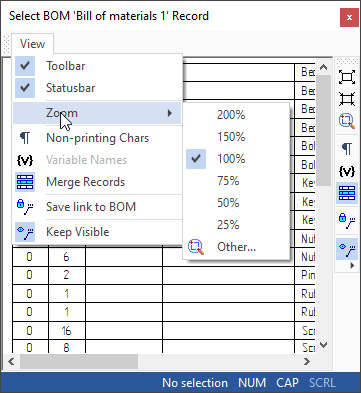Choose Other... zoom option
This screenshot has width=361, height=393.
point(236,247)
